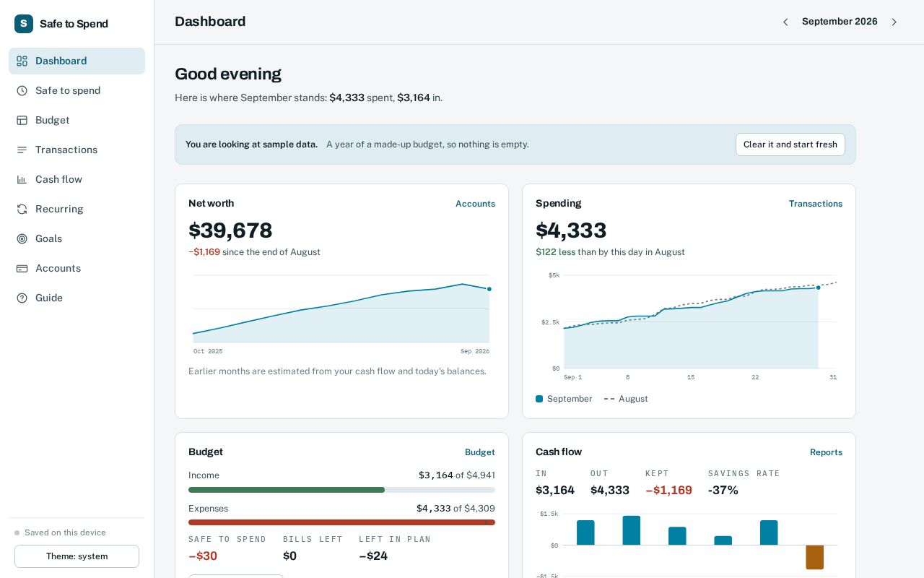Click the Good evening heading

point(228,74)
